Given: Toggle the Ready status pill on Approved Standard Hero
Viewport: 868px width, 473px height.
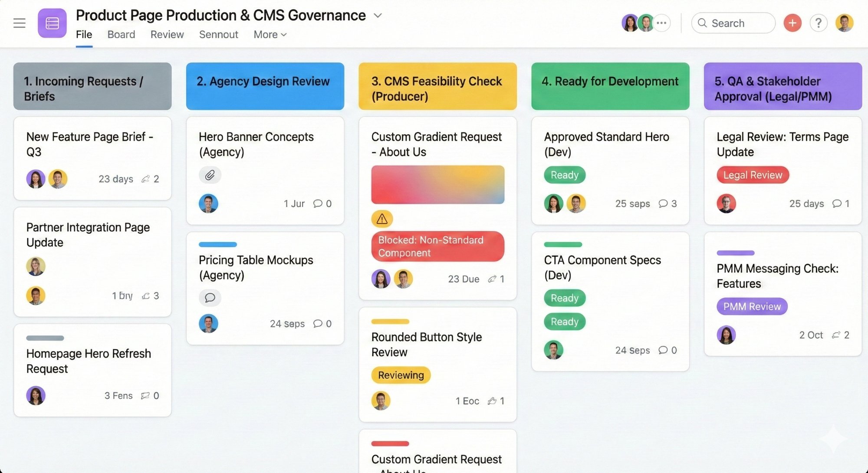Looking at the screenshot, I should pyautogui.click(x=564, y=175).
